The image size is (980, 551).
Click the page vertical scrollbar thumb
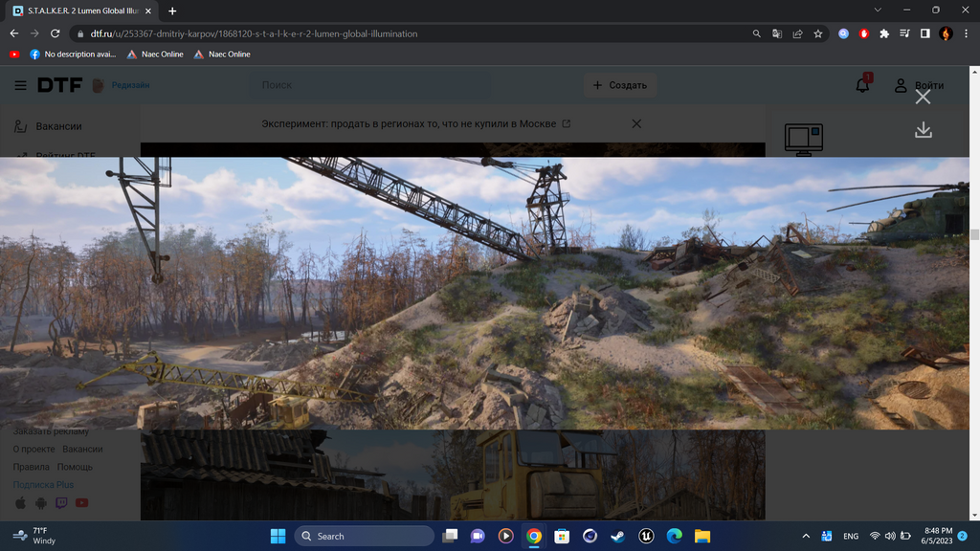[x=974, y=234]
